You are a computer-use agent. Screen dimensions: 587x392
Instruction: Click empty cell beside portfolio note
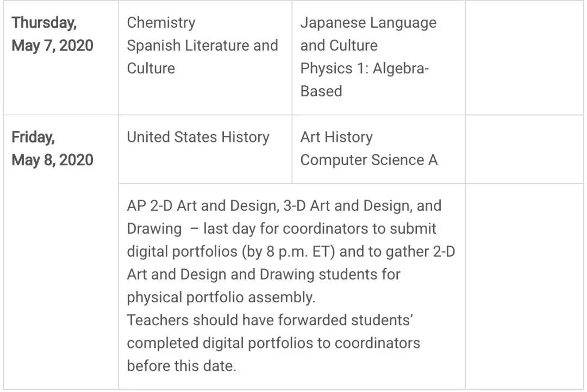point(524,287)
